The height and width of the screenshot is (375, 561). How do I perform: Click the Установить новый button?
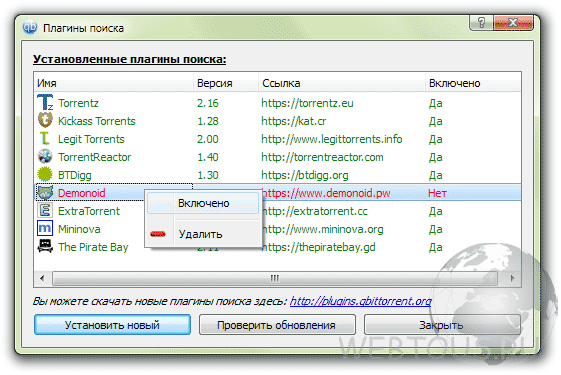tap(112, 325)
